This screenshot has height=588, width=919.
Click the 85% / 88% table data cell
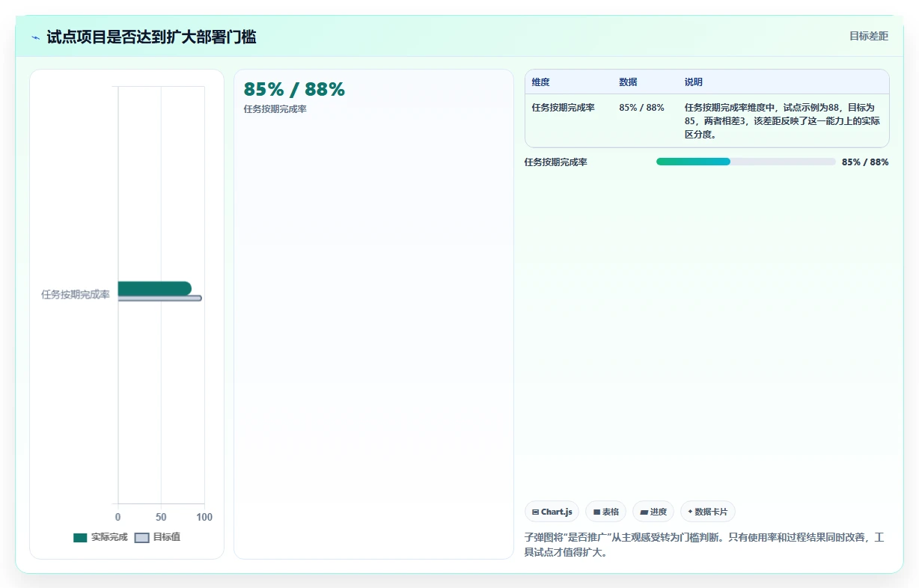tap(641, 108)
